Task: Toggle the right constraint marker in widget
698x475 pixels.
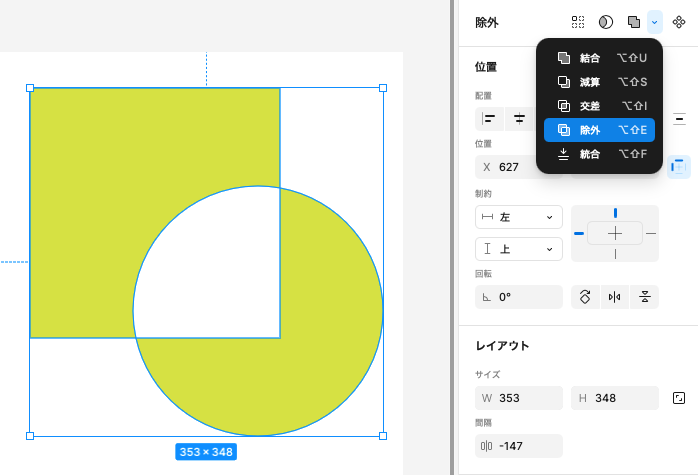Action: [x=651, y=233]
